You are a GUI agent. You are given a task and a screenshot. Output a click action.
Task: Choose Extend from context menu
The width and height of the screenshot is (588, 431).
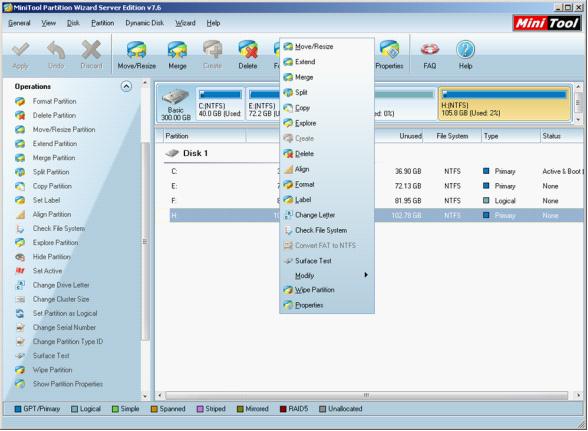pos(327,62)
